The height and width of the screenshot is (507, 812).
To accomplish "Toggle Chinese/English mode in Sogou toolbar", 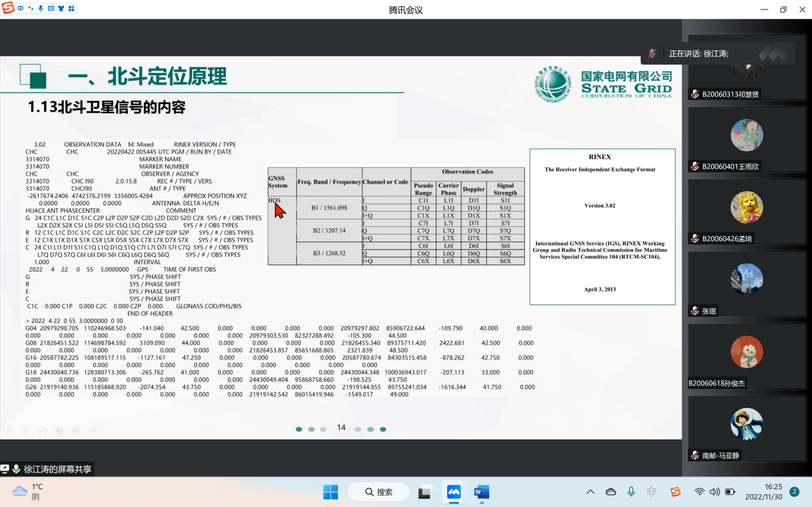I will [20, 8].
